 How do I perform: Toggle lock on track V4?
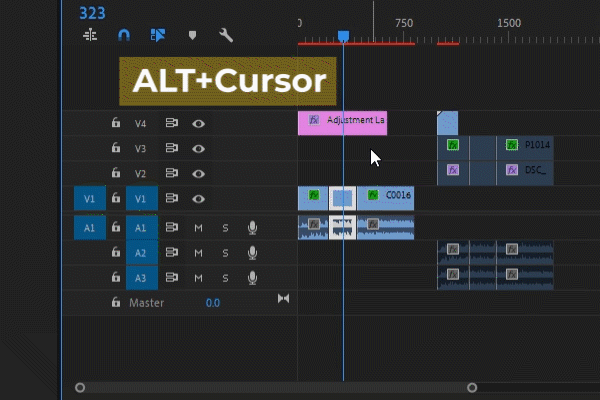click(116, 122)
